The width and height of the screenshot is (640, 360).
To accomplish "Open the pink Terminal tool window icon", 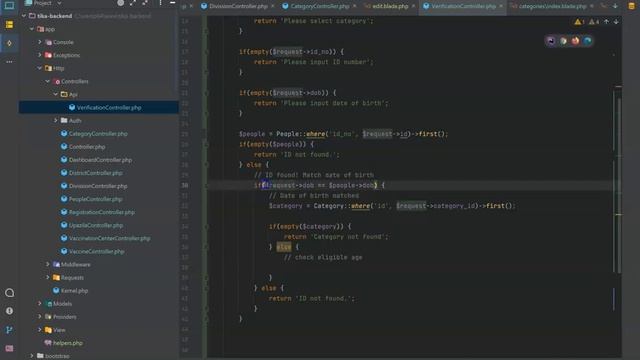I will (9, 348).
